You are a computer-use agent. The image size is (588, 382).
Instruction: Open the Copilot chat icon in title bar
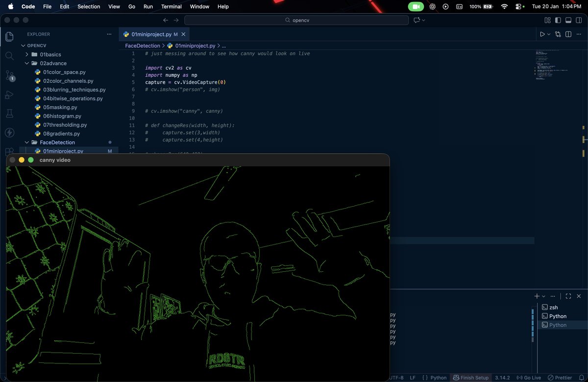(x=417, y=20)
